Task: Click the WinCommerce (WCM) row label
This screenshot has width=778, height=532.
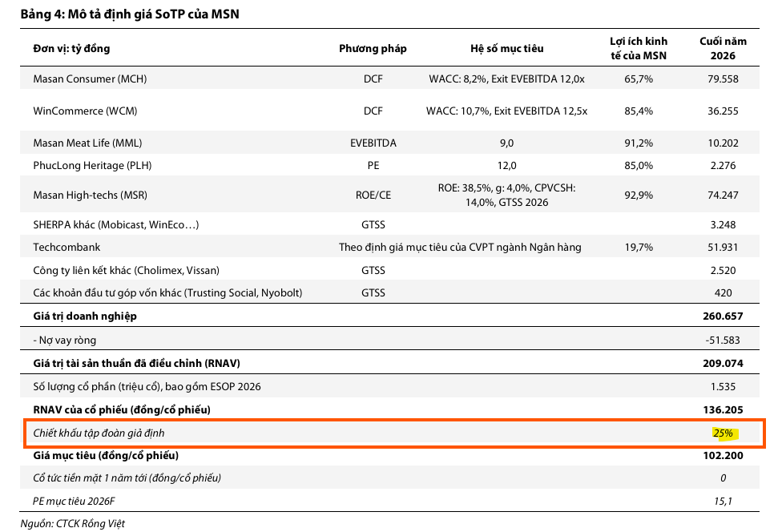Action: (x=85, y=111)
